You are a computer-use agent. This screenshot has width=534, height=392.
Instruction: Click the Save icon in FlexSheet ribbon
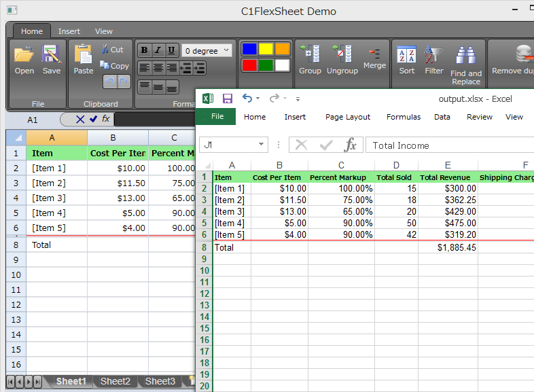coord(51,54)
